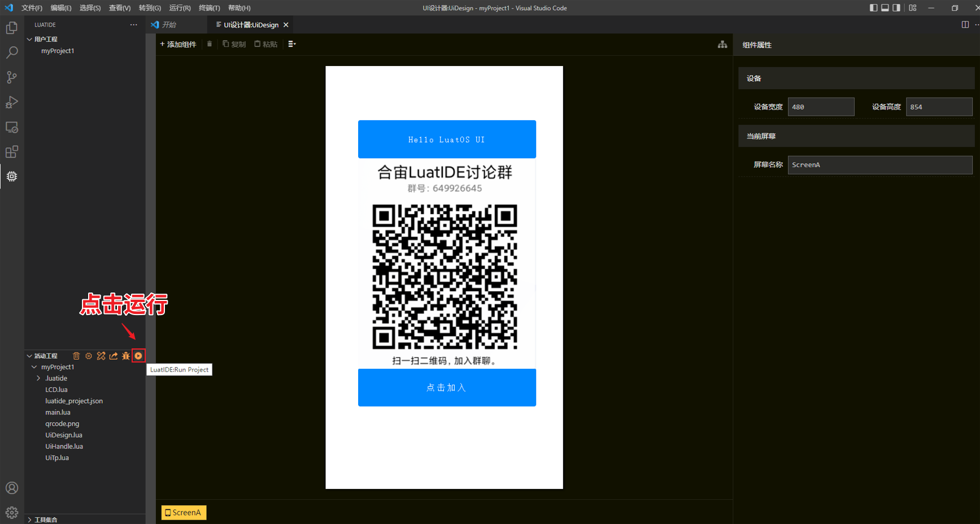This screenshot has width=980, height=524.
Task: Open the Extensions view
Action: click(12, 152)
